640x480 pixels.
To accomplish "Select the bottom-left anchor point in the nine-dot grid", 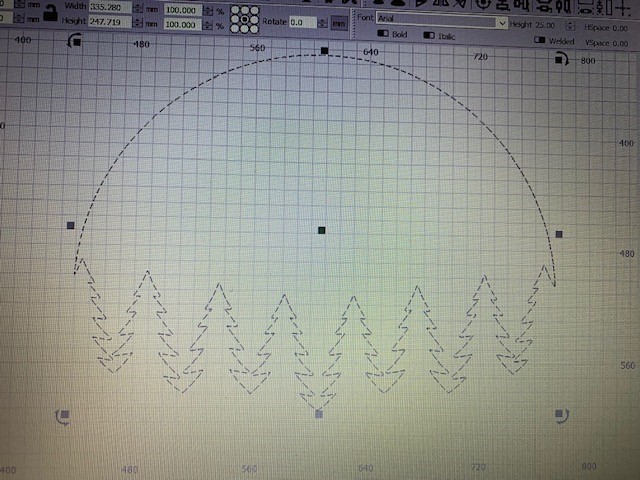I will point(235,29).
